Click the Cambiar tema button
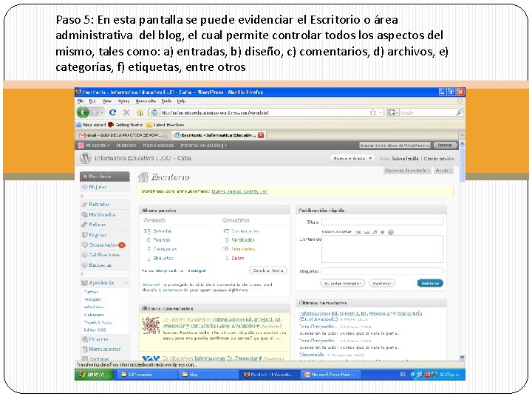This screenshot has height=399, width=532. tap(268, 270)
